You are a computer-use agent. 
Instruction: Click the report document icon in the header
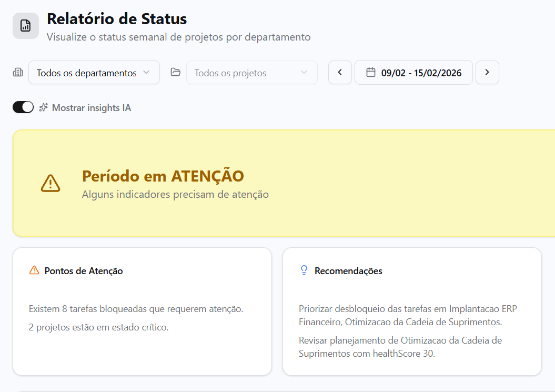(25, 25)
